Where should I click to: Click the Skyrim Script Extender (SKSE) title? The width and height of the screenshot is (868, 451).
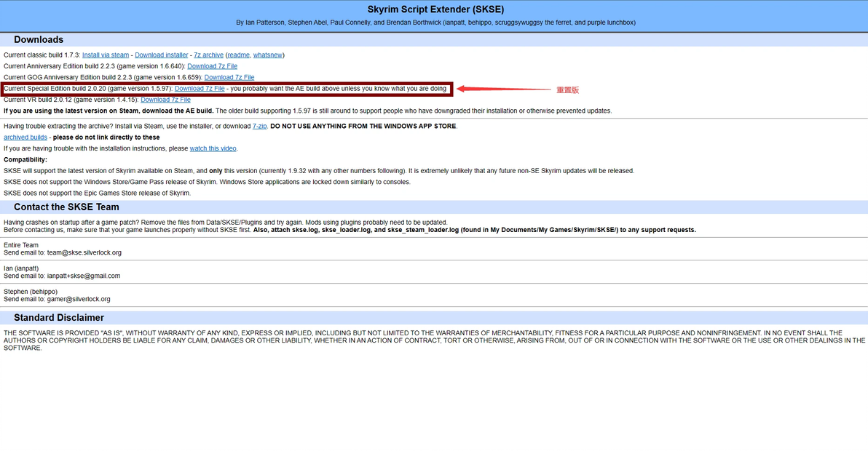click(x=435, y=9)
